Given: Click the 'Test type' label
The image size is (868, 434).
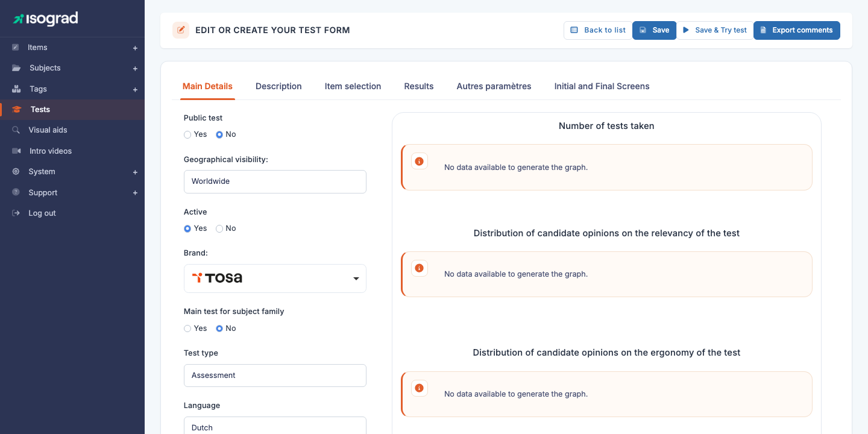Looking at the screenshot, I should point(201,353).
